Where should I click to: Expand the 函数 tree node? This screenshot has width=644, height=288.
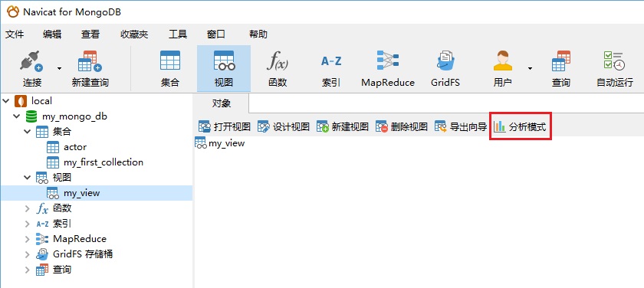click(x=27, y=208)
